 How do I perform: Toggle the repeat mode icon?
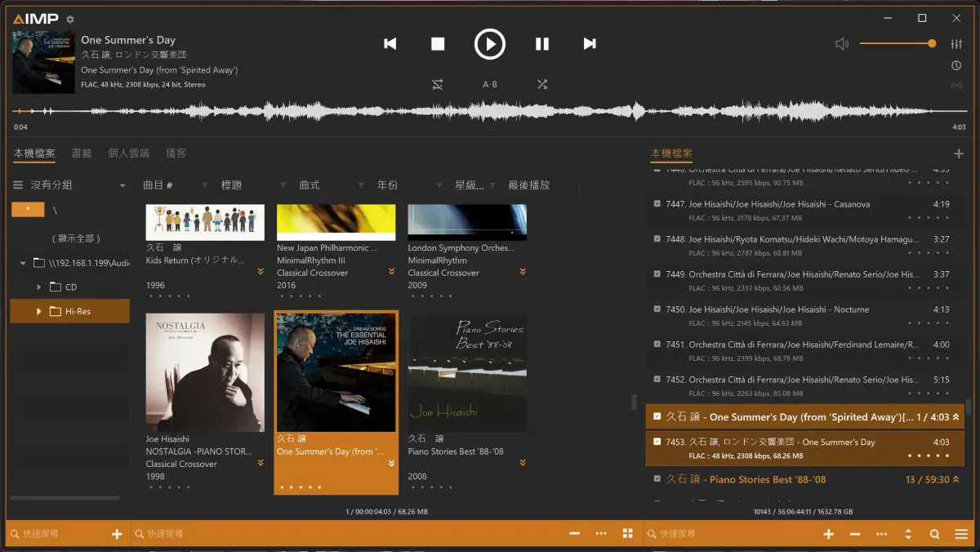pos(438,84)
